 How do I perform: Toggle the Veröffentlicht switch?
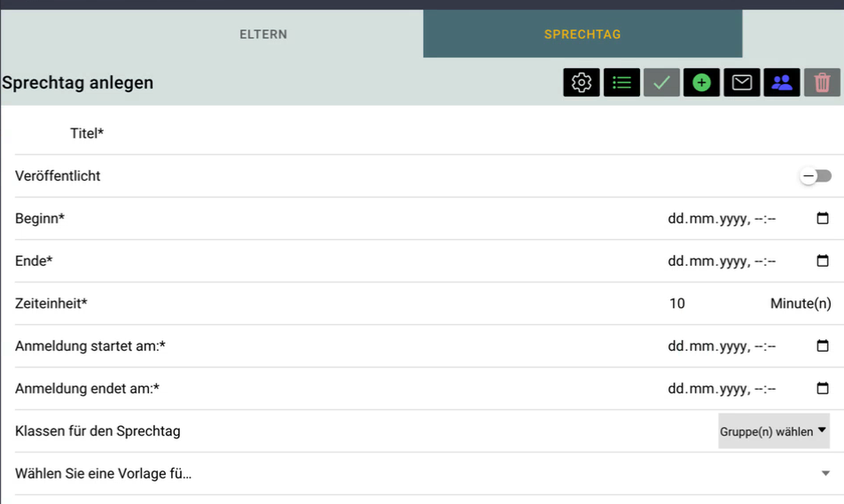(x=816, y=176)
